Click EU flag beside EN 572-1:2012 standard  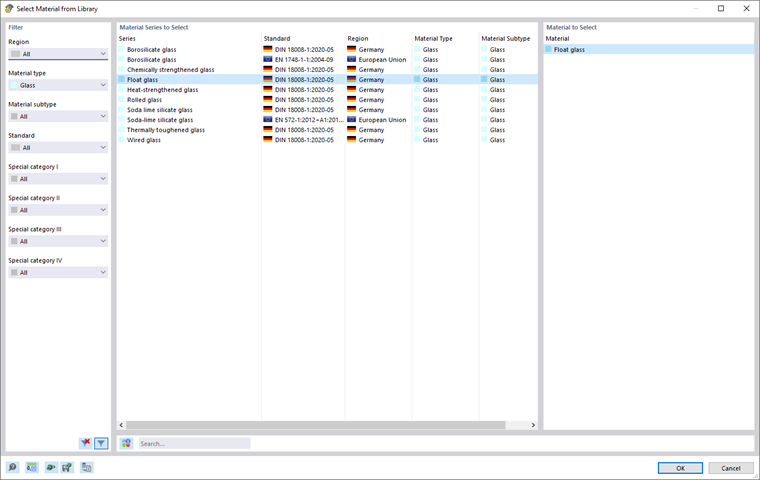click(x=268, y=119)
